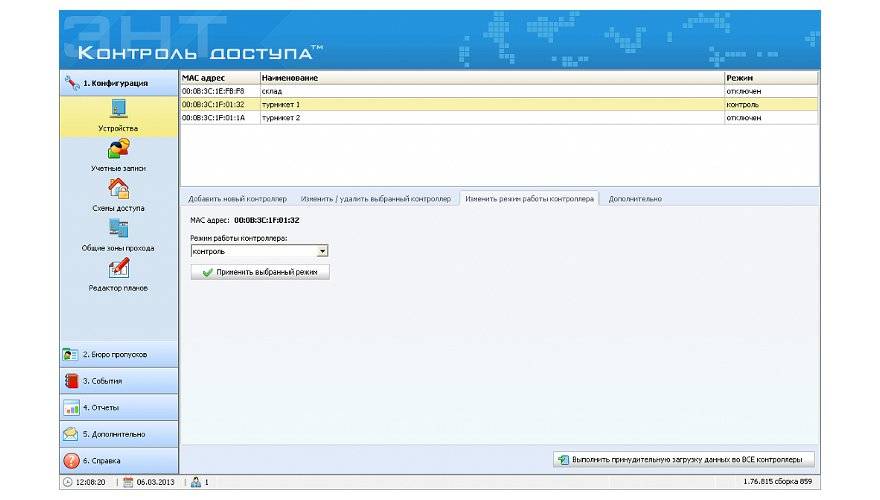The height and width of the screenshot is (500, 880).
Task: Open the 4. Отчеты section
Action: pos(119,408)
